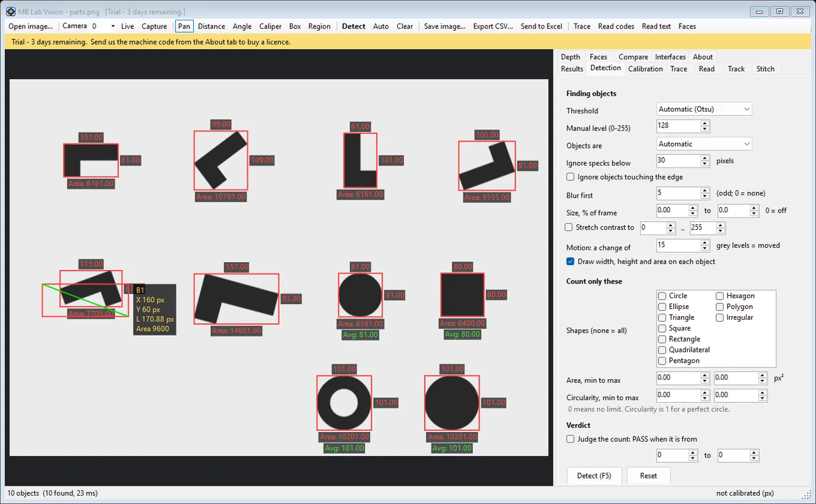Screen dimensions: 816x504
Task: Run Read codes from the toolbar
Action: tap(616, 26)
